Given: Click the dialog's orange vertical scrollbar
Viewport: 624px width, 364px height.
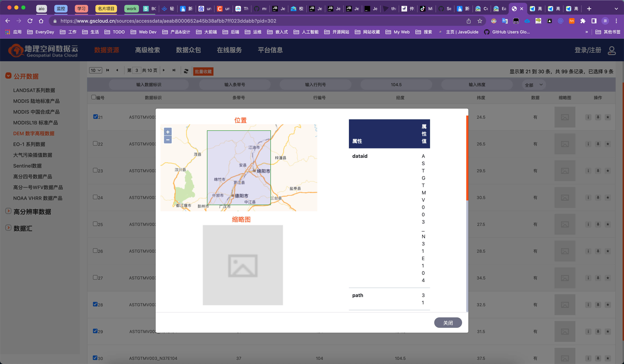Looking at the screenshot, I should point(467,158).
